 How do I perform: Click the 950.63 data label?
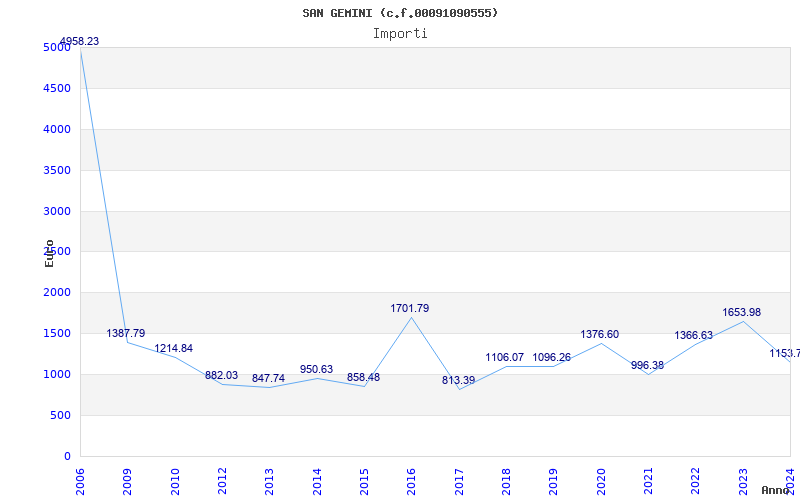tap(316, 369)
